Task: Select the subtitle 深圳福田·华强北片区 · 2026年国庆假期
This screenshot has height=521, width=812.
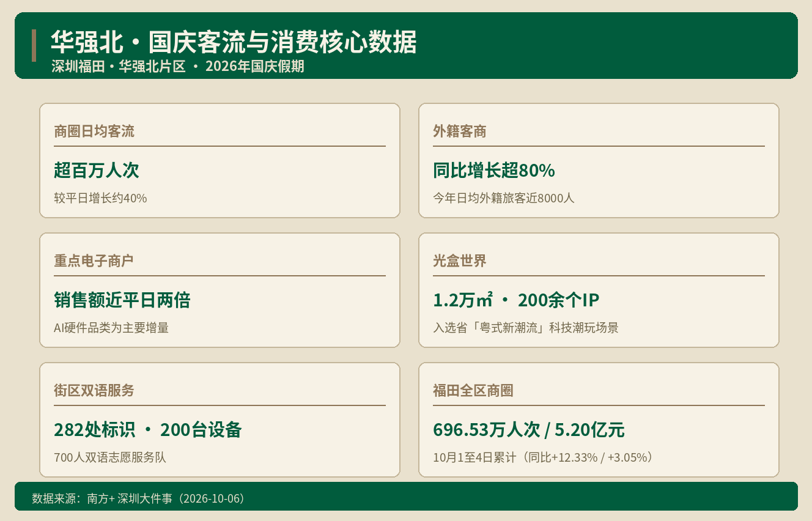Action: (x=178, y=67)
